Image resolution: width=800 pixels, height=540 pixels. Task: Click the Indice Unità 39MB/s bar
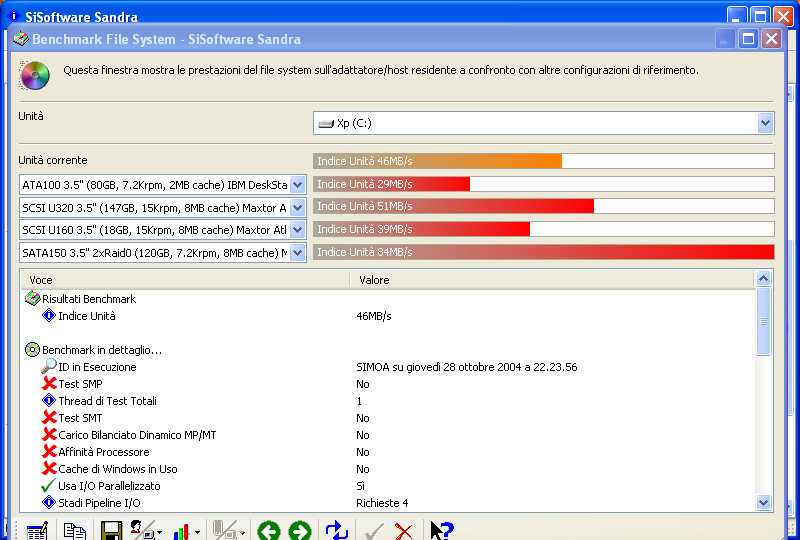(x=422, y=229)
